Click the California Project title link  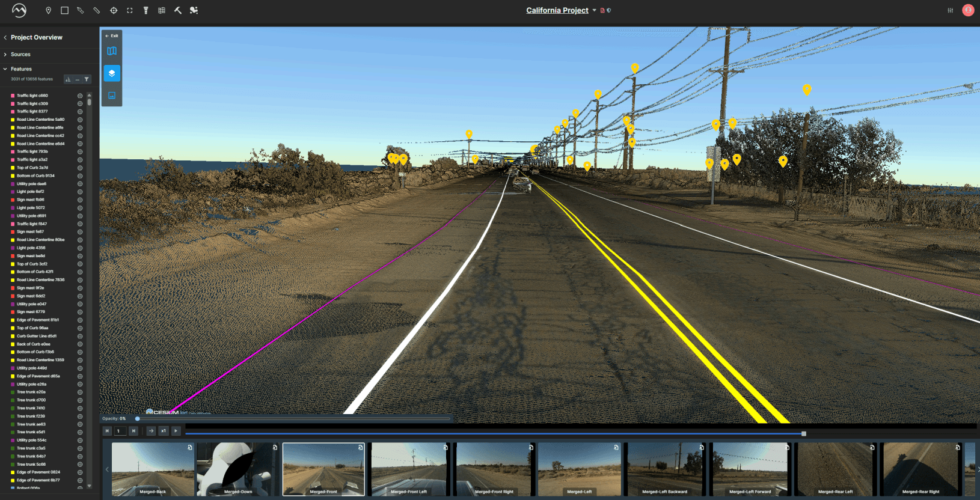[557, 10]
